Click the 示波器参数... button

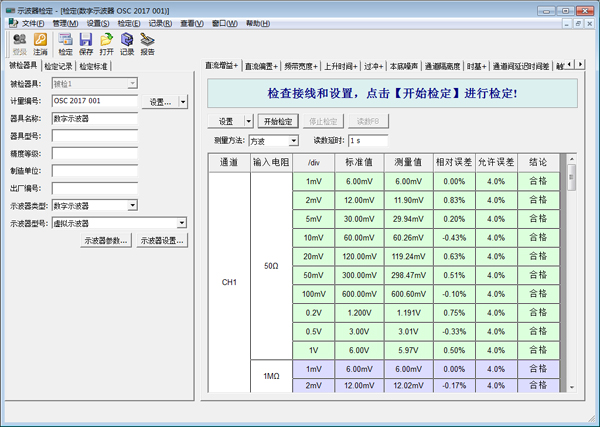[x=106, y=241]
